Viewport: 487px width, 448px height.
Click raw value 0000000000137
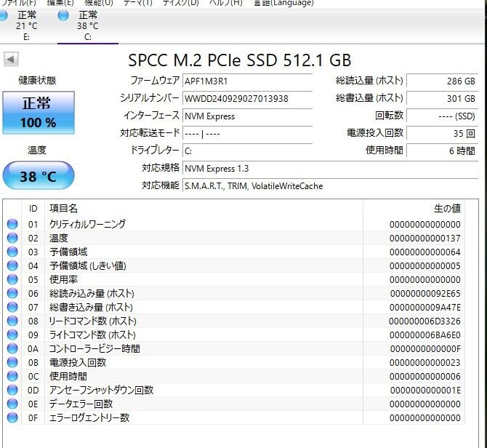(425, 239)
